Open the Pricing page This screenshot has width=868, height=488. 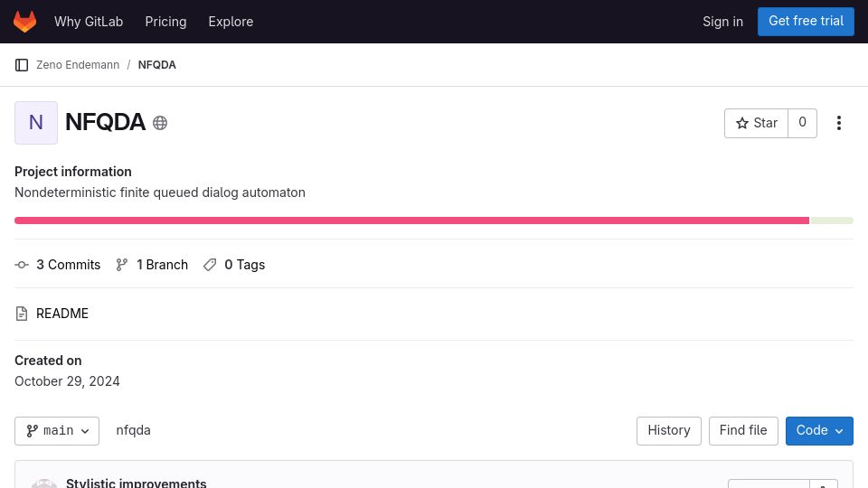(165, 22)
